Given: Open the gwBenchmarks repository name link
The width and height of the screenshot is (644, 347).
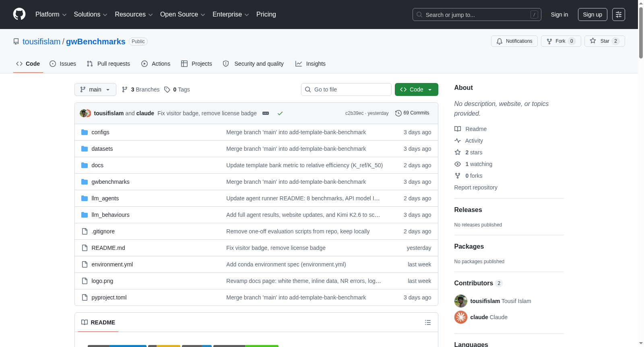Looking at the screenshot, I should 96,42.
